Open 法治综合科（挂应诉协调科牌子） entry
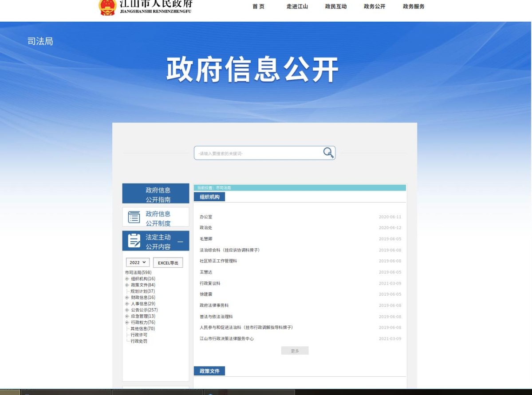Image resolution: width=532 pixels, height=395 pixels. 230,250
